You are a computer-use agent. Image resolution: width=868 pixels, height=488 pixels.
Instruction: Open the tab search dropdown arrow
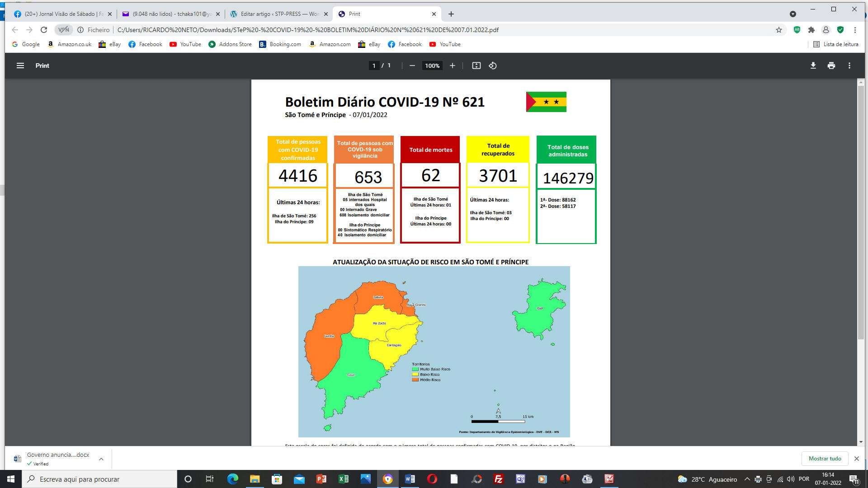(793, 14)
